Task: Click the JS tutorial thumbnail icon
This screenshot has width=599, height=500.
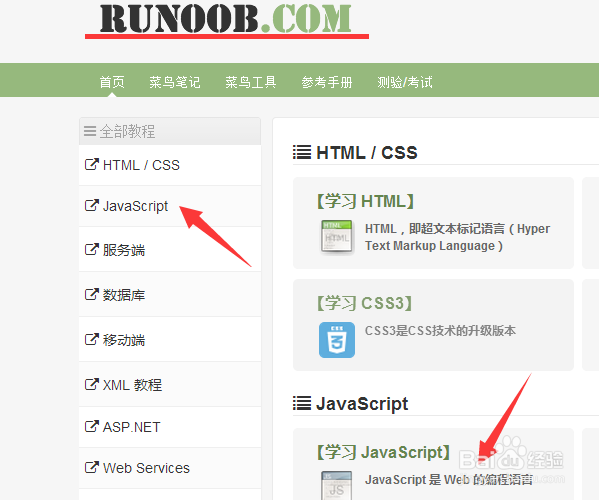Action: [337, 485]
